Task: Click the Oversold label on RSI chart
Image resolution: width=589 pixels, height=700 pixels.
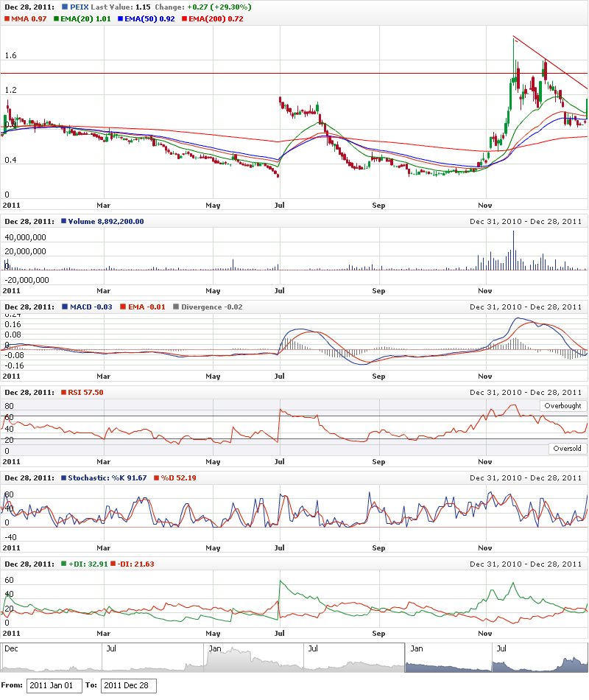Action: coord(567,449)
